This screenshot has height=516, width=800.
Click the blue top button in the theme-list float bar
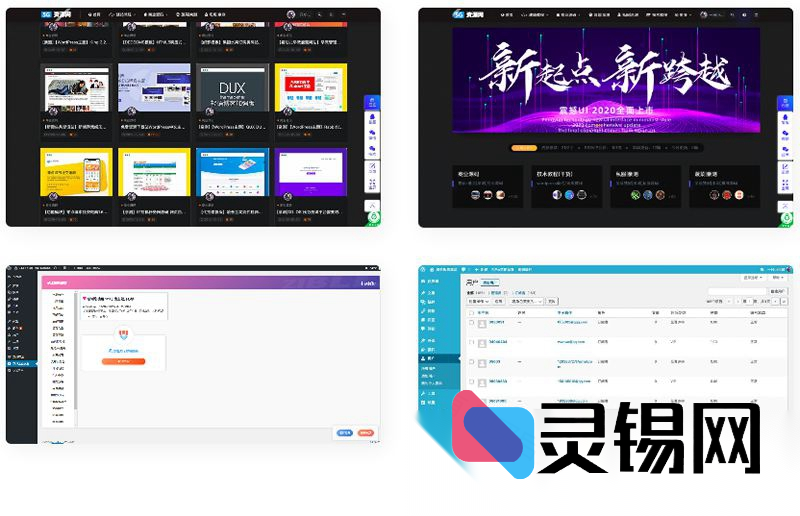coord(372,102)
